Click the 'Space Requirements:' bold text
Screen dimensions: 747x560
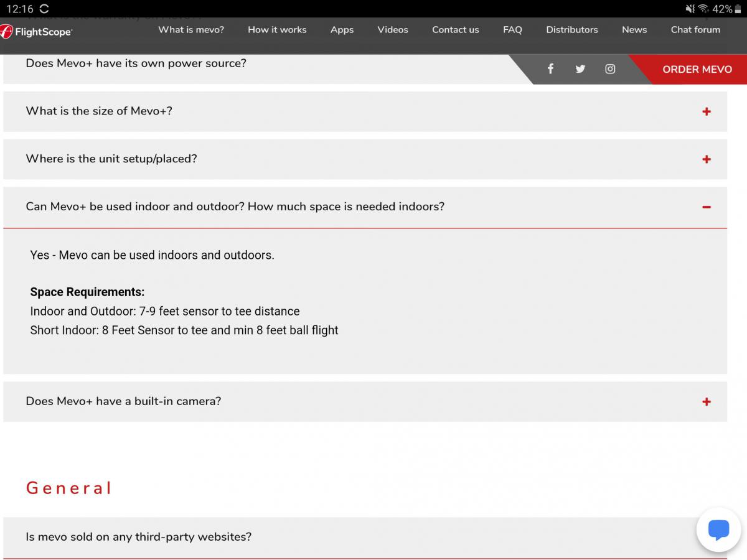87,292
